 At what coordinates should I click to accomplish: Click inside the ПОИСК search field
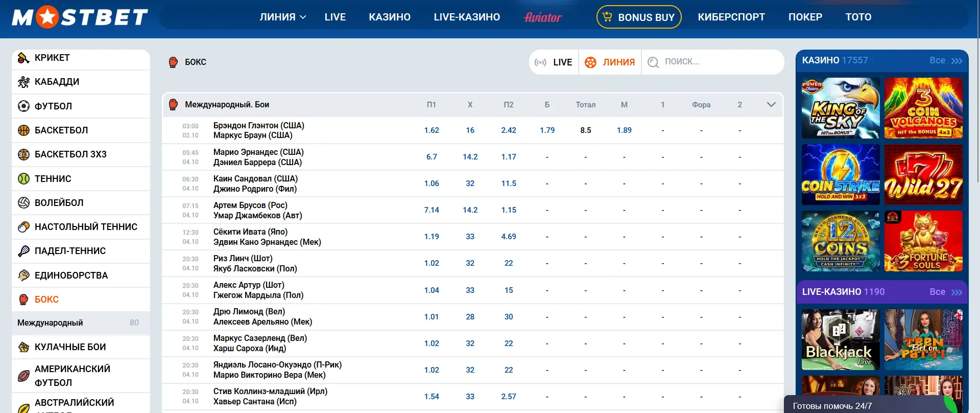(715, 62)
